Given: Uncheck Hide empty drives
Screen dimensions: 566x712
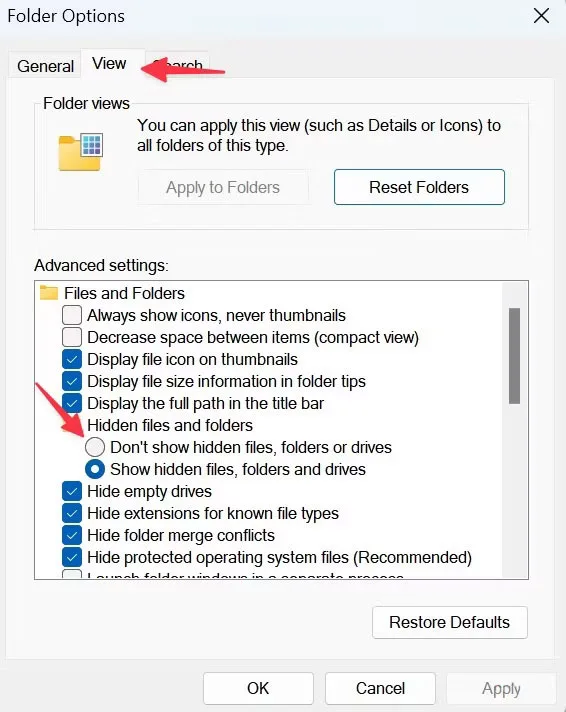Looking at the screenshot, I should click(72, 491).
